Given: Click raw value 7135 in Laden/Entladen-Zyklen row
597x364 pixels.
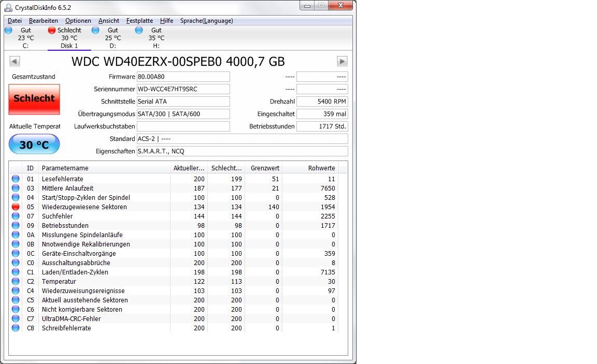Looking at the screenshot, I should 328,272.
